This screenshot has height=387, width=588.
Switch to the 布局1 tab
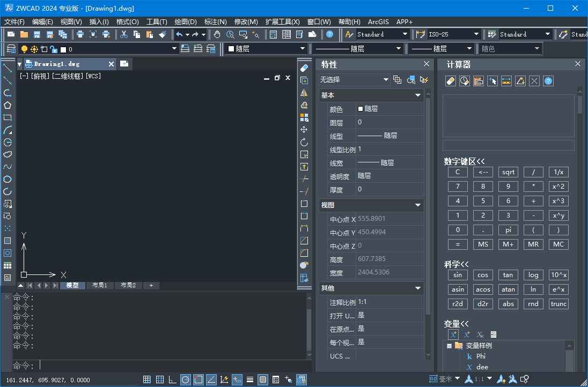pyautogui.click(x=100, y=285)
